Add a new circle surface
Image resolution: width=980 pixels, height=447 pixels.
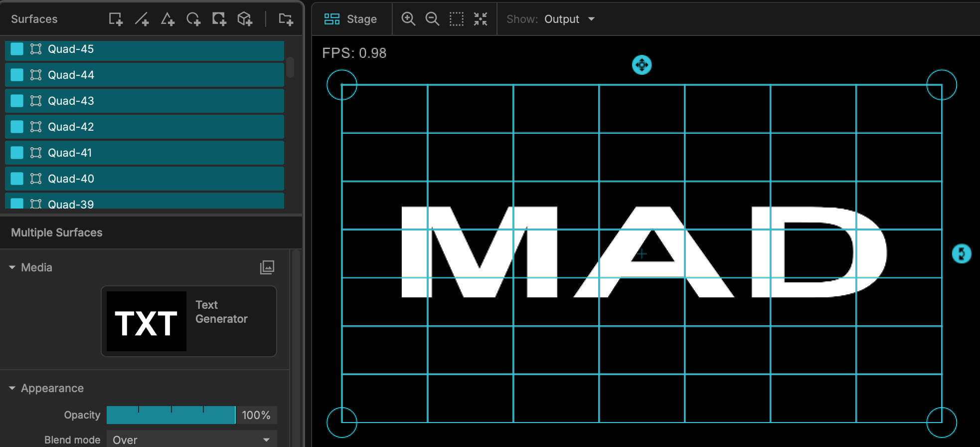(193, 19)
